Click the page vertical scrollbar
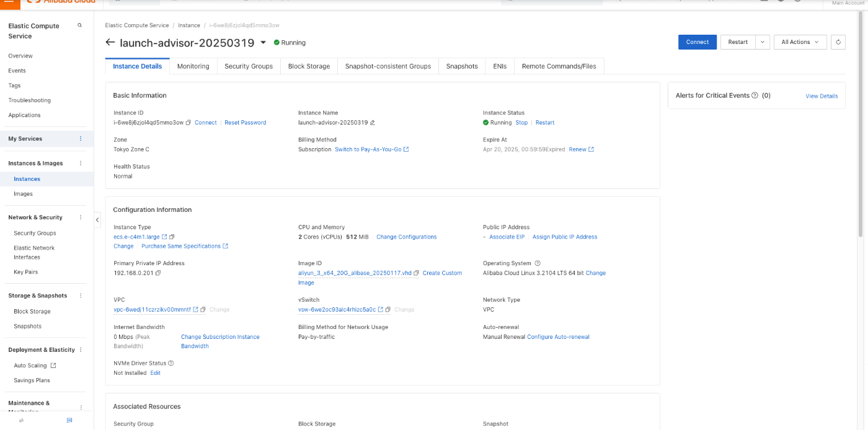The image size is (868, 430). 861,124
